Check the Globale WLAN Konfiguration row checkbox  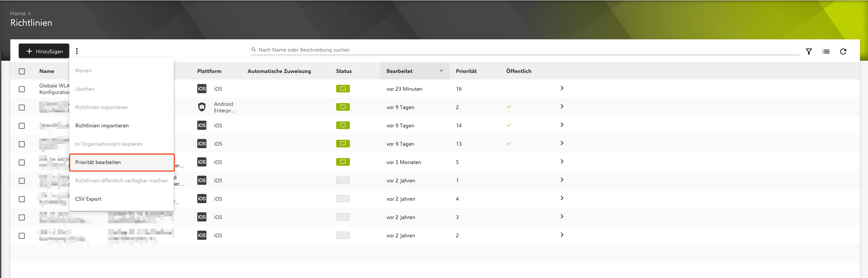pos(22,89)
